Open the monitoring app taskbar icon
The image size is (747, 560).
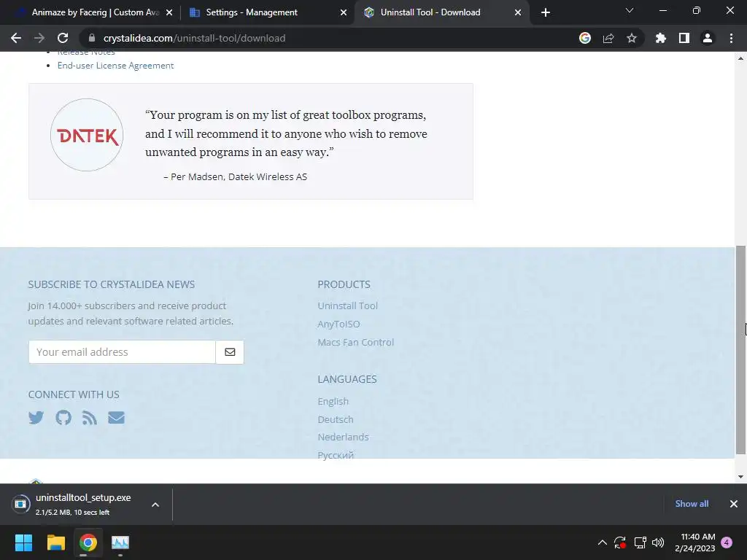click(120, 542)
